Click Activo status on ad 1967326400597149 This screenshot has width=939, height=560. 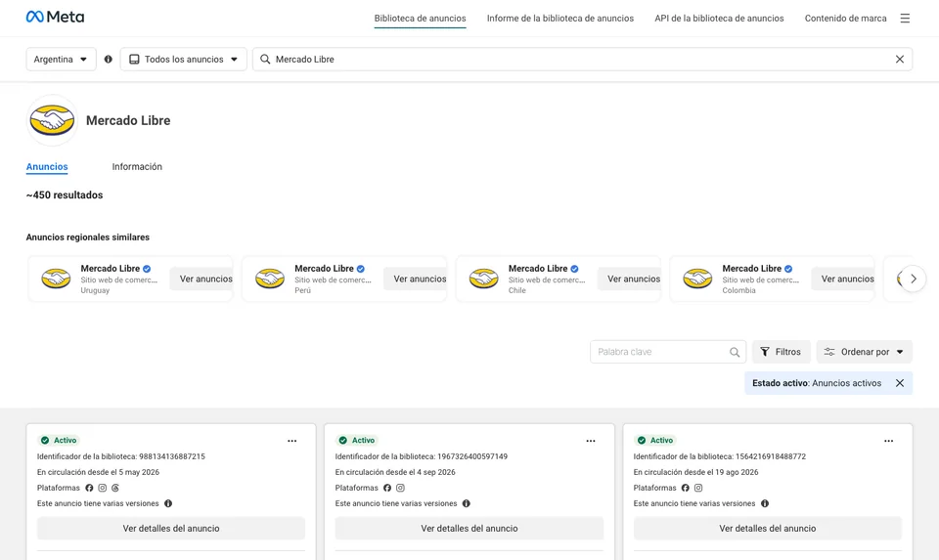tap(357, 441)
